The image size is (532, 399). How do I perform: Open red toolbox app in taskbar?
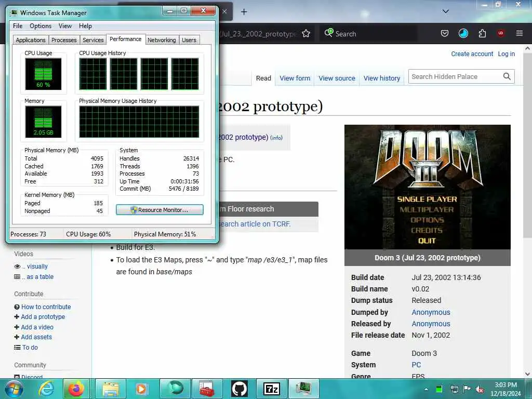click(x=207, y=389)
